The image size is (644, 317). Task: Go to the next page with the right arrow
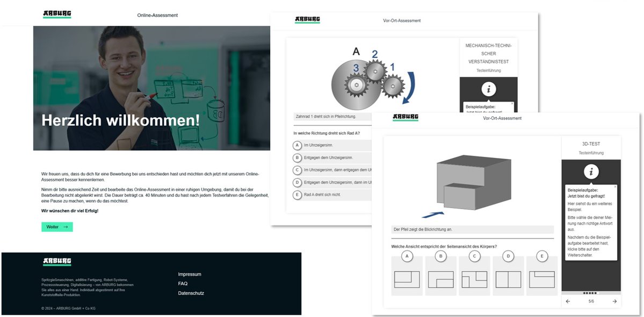pos(615,301)
